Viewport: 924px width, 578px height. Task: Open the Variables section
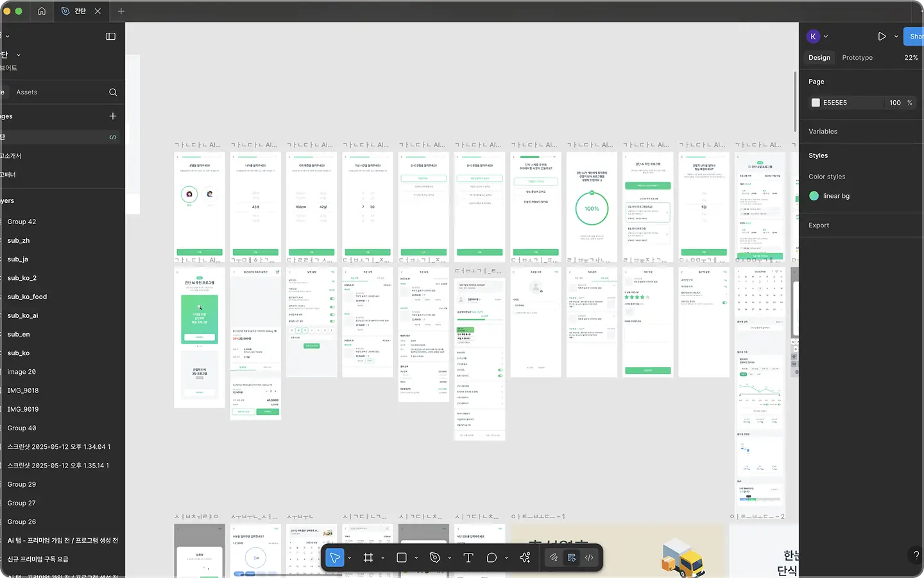click(823, 132)
